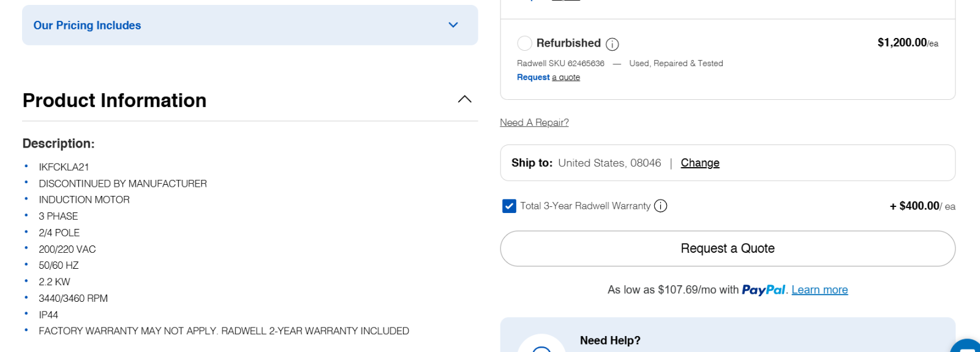
Task: Click the Our Pricing Includes title text
Action: click(x=87, y=25)
